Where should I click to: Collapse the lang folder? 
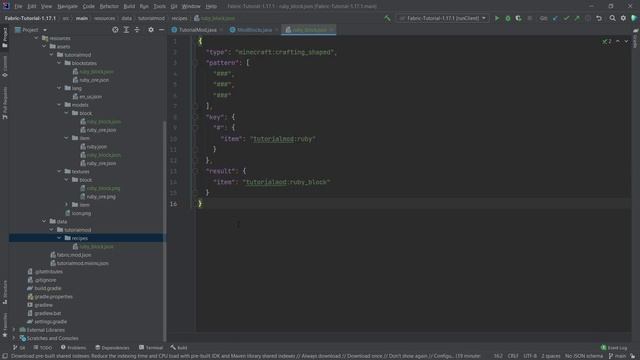(x=59, y=88)
